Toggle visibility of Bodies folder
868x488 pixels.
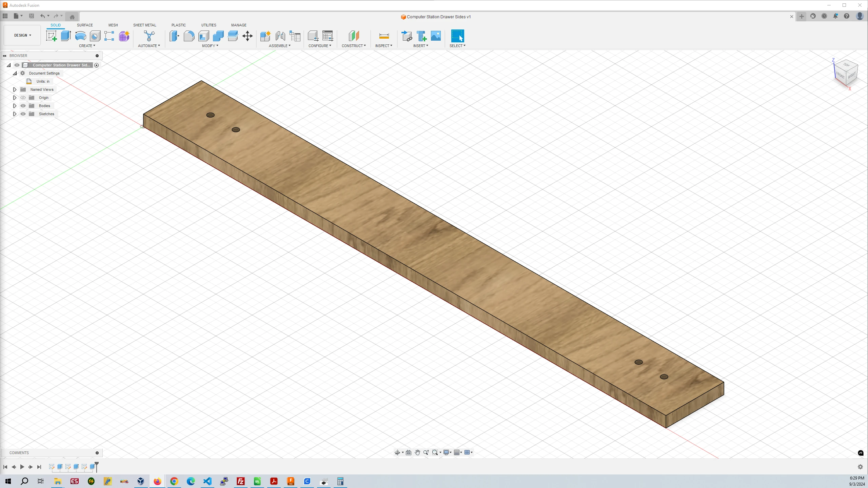pyautogui.click(x=23, y=105)
